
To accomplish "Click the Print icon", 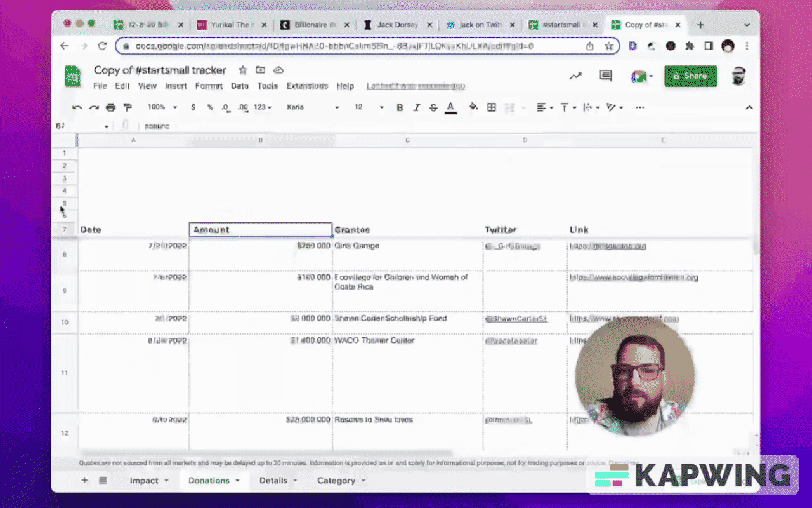I will (x=111, y=107).
